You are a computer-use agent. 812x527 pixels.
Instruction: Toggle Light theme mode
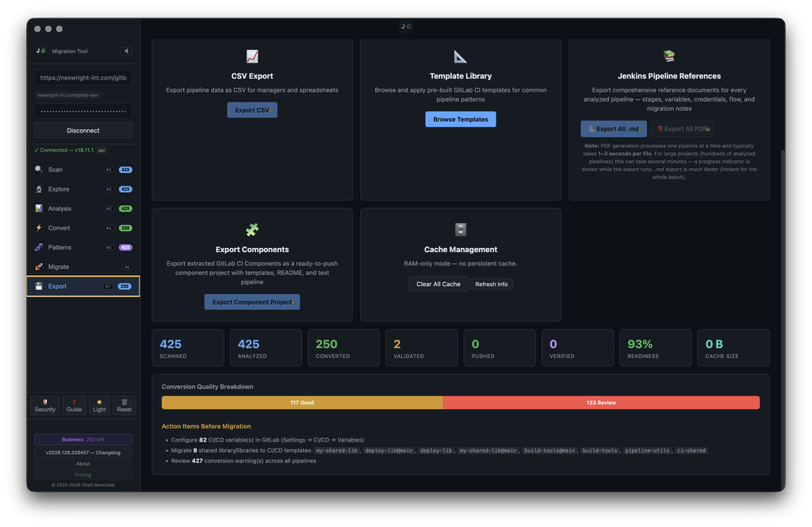(99, 405)
